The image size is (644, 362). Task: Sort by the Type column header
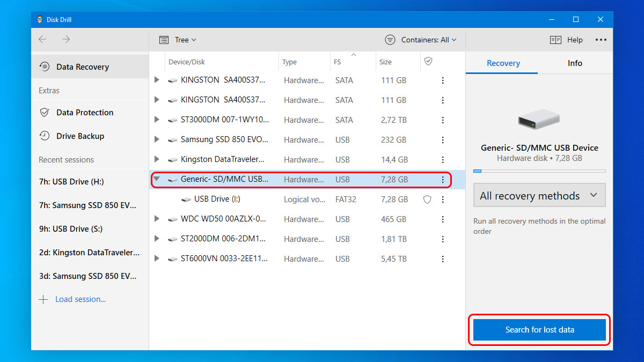pyautogui.click(x=289, y=62)
